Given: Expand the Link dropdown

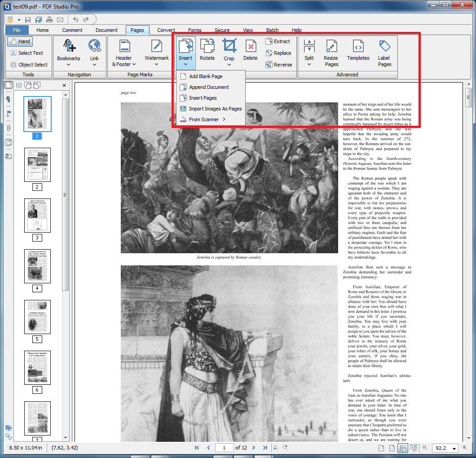Looking at the screenshot, I should (94, 65).
